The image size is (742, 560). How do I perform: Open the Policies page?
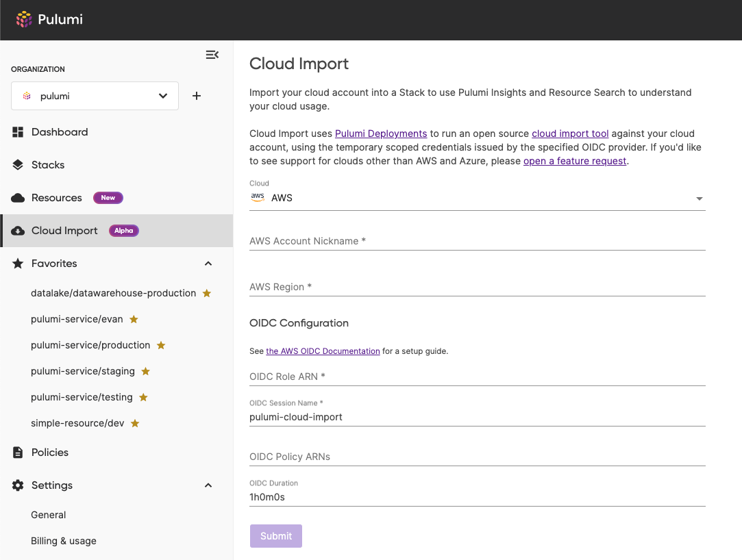(x=50, y=453)
